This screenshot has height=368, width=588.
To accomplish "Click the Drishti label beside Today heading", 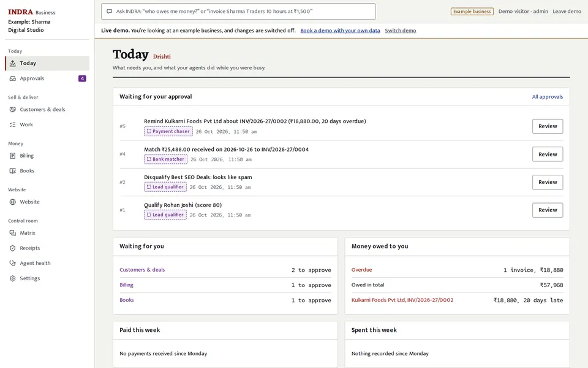I will [x=162, y=56].
